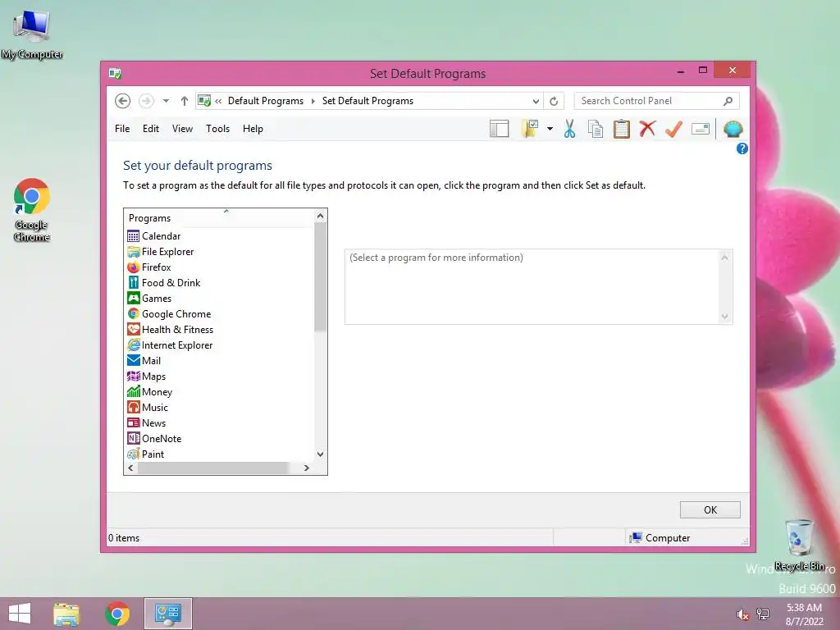Click the programs list scroll-left arrow
This screenshot has height=630, width=840.
click(130, 468)
